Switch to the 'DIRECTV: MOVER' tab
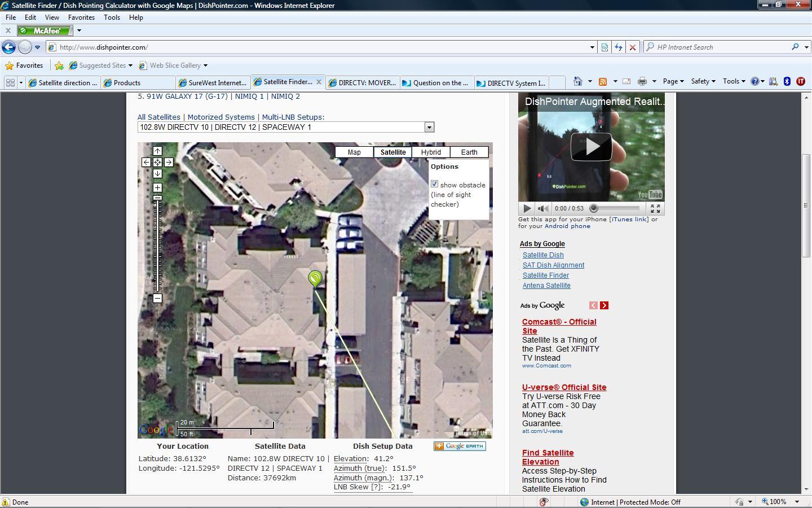Viewport: 812px width, 508px height. pos(363,82)
